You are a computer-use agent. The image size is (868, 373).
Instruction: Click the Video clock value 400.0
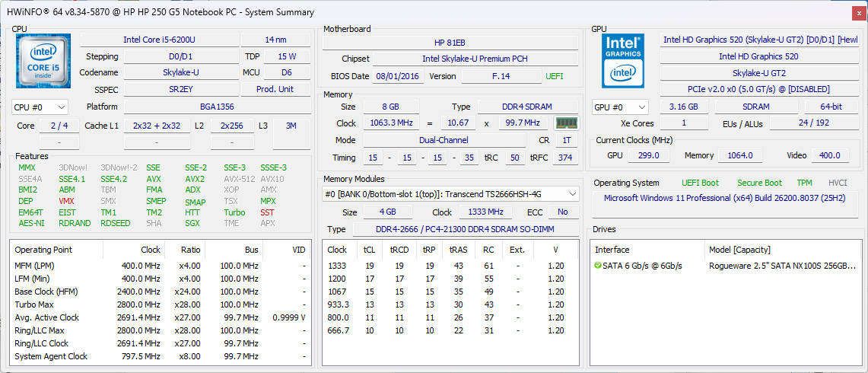pos(830,156)
